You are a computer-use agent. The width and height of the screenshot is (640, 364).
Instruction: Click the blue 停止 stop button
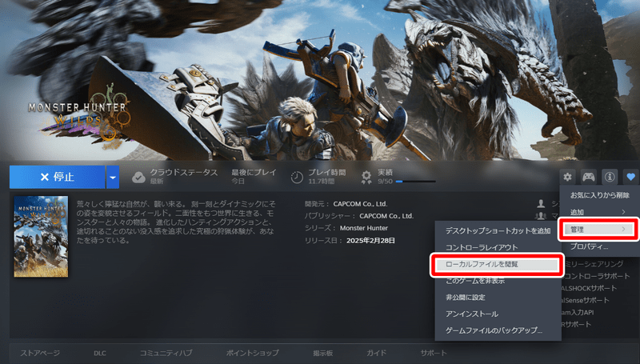click(57, 177)
